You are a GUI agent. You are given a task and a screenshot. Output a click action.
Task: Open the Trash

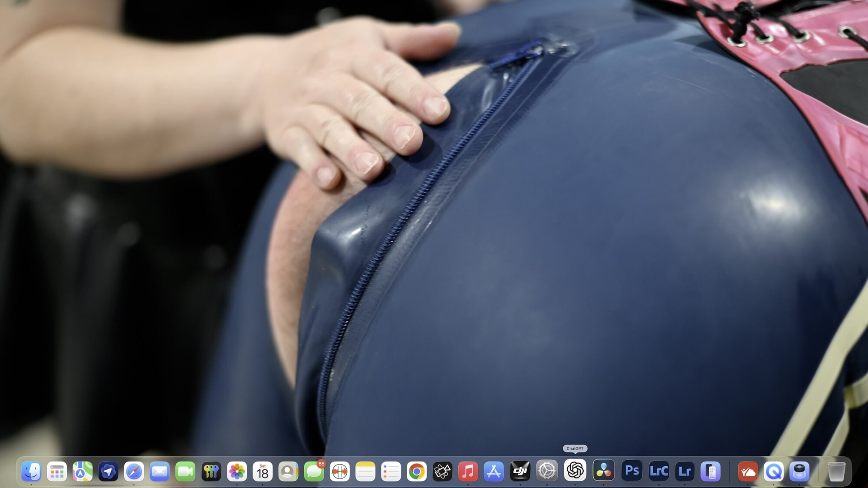click(x=836, y=471)
